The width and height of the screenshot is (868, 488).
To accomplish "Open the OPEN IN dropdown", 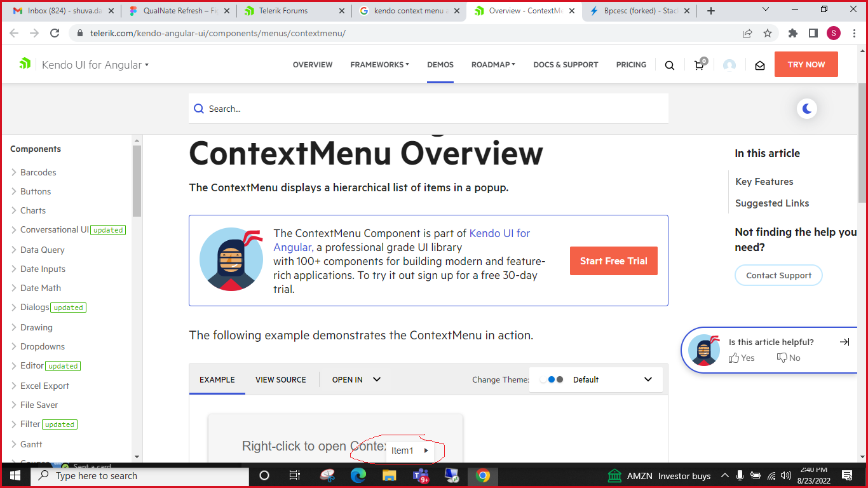I will click(x=356, y=379).
